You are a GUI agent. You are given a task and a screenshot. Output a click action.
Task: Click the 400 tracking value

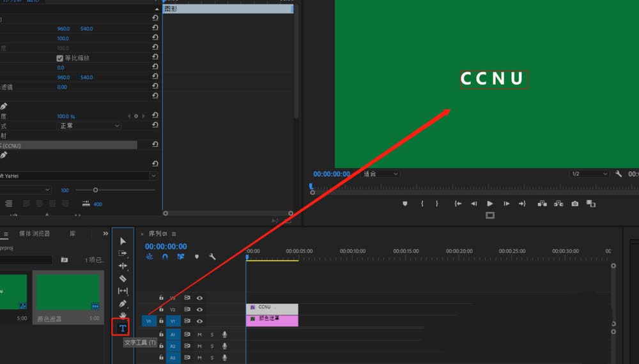pyautogui.click(x=98, y=204)
